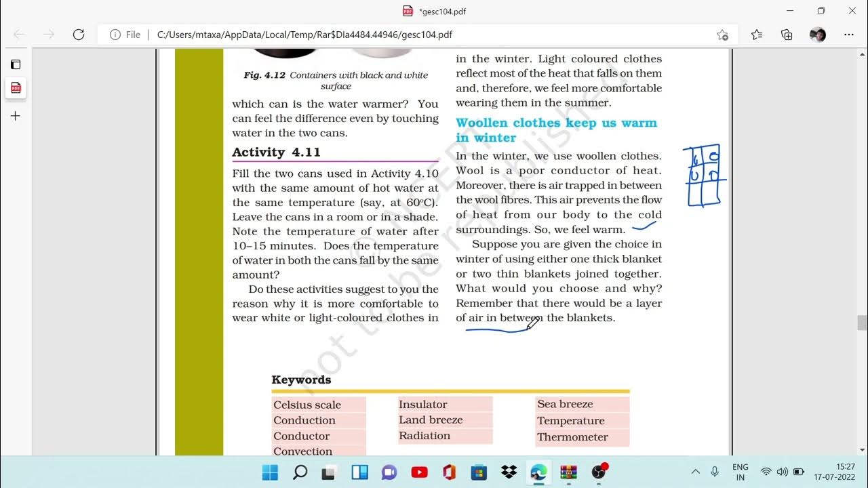Switch to Microsoft Edge on taskbar

538,472
